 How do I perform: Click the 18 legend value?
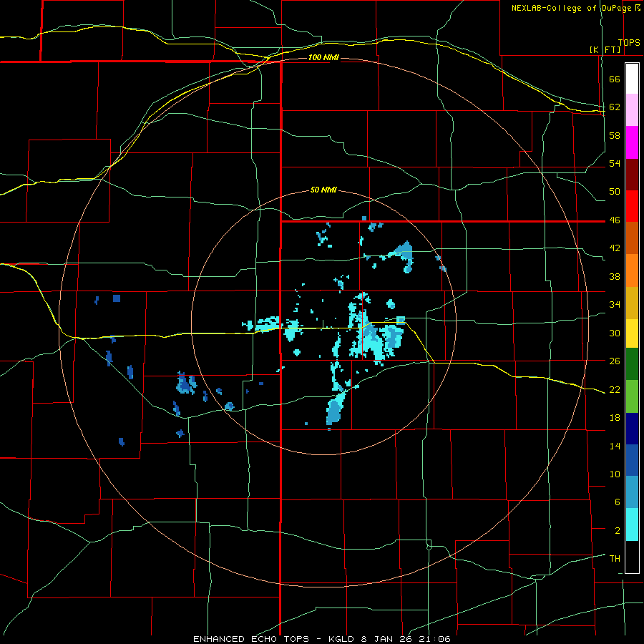tap(615, 418)
